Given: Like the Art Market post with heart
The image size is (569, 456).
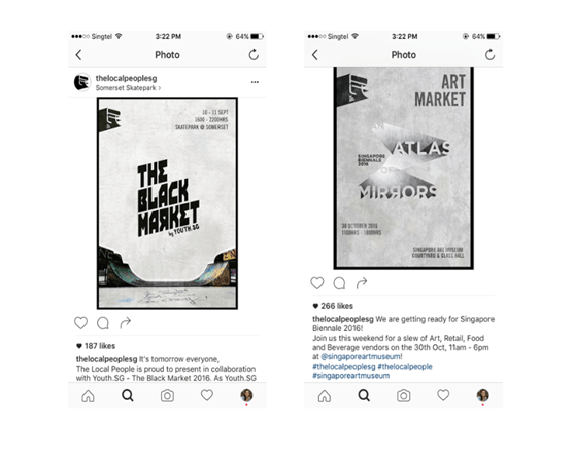Looking at the screenshot, I should click(317, 283).
